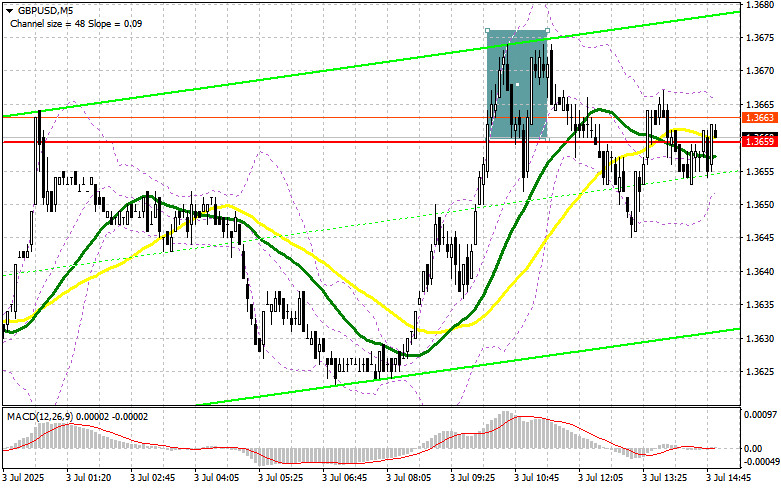Click the orange 1.3663 price tag

(x=760, y=118)
